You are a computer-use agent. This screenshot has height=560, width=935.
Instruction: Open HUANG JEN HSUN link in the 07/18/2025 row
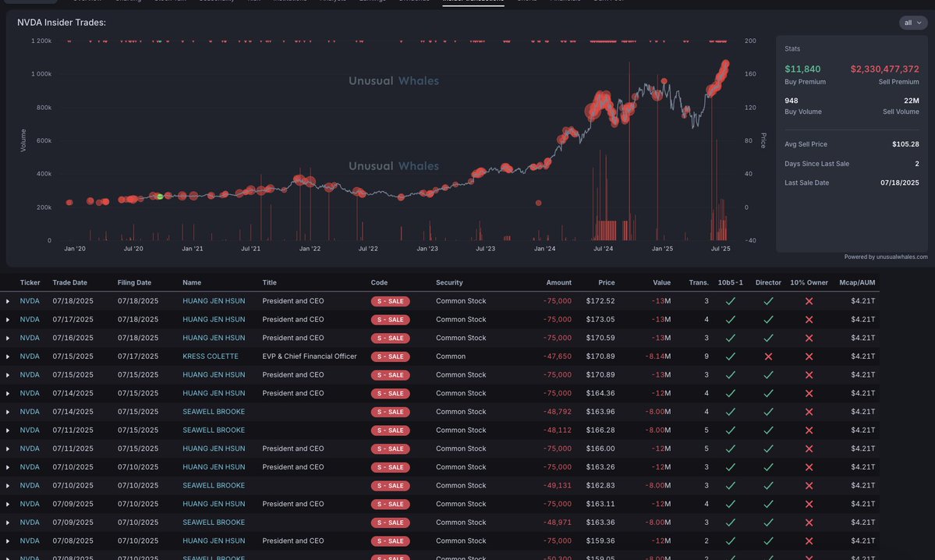pyautogui.click(x=214, y=301)
